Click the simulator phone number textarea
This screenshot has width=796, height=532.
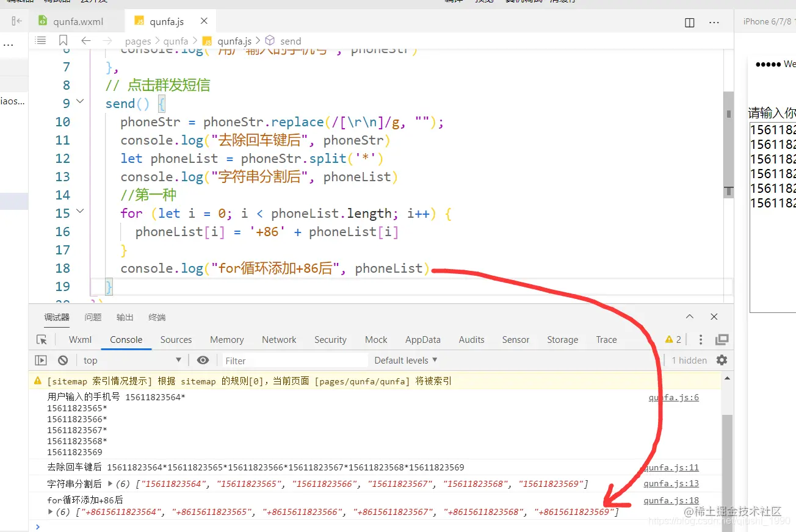point(773,217)
